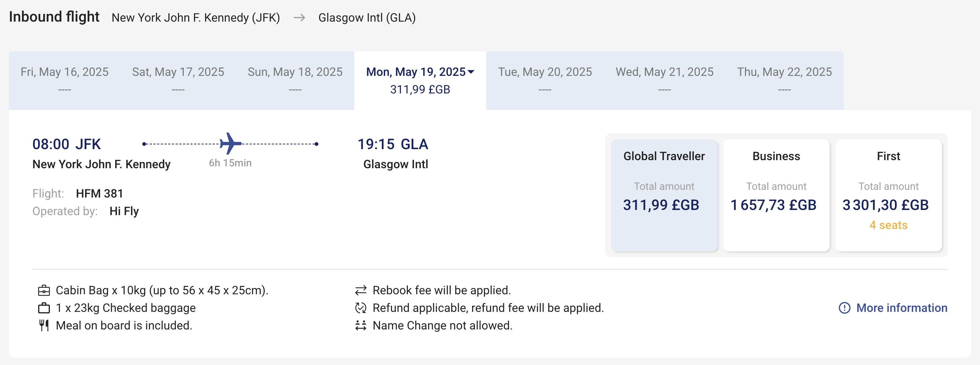Screen dimensions: 980x365
Task: Click the cabin bag suitcase icon
Action: 44,291
